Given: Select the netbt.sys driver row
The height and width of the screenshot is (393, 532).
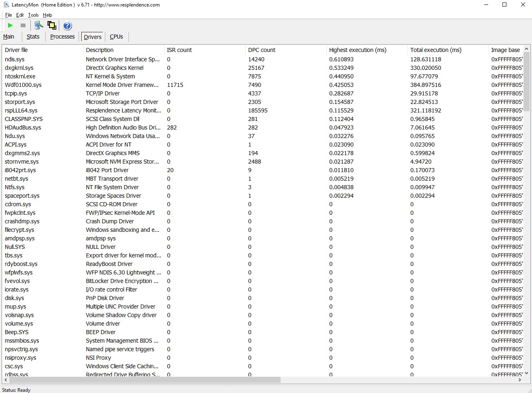Looking at the screenshot, I should (x=263, y=179).
